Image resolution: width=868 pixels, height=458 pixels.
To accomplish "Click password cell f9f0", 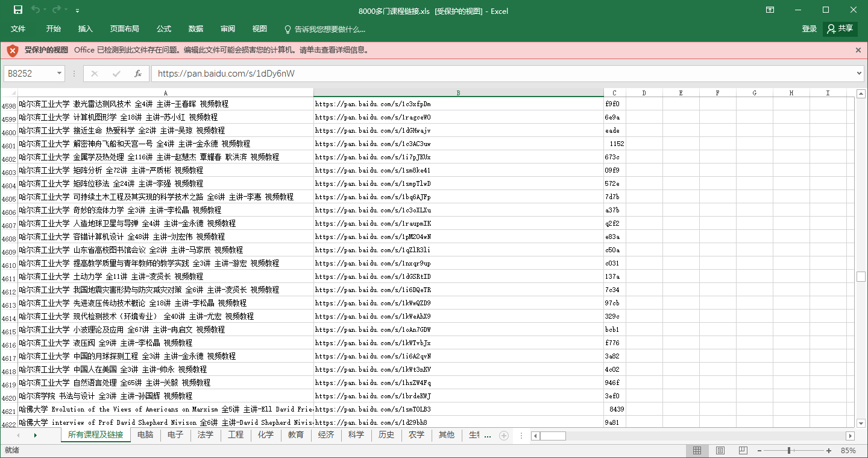I will point(615,104).
